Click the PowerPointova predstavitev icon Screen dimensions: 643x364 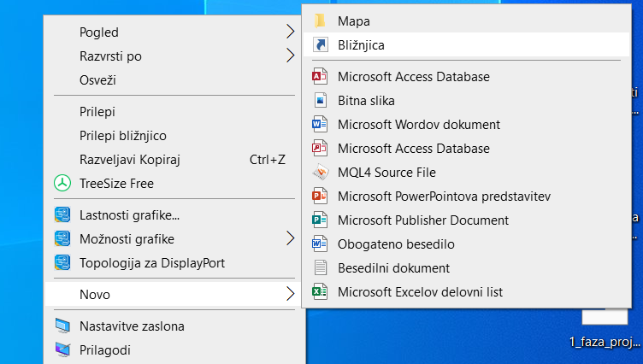point(321,197)
